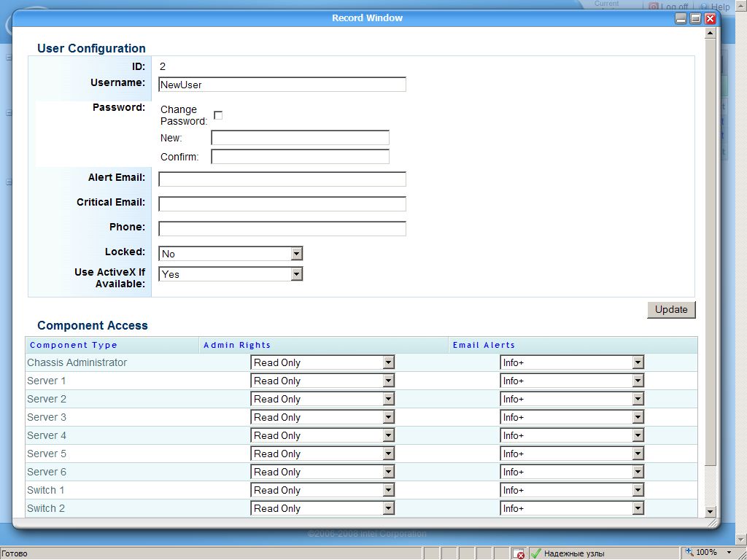The width and height of the screenshot is (747, 560).
Task: Open Chassis Administrator admin rights dropdown
Action: [x=388, y=362]
